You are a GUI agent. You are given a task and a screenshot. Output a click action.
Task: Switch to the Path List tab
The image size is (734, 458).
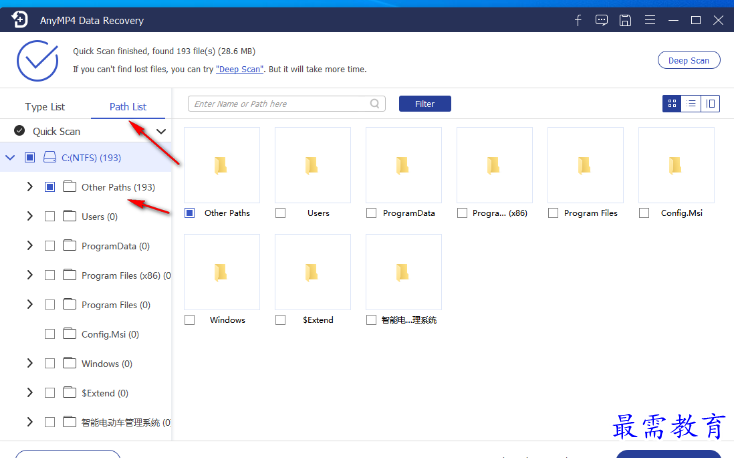point(128,107)
